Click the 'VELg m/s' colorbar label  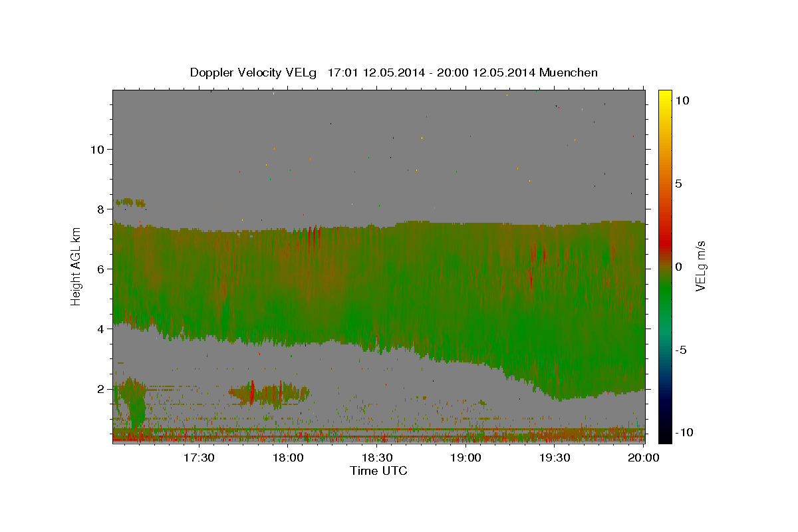[x=700, y=267]
